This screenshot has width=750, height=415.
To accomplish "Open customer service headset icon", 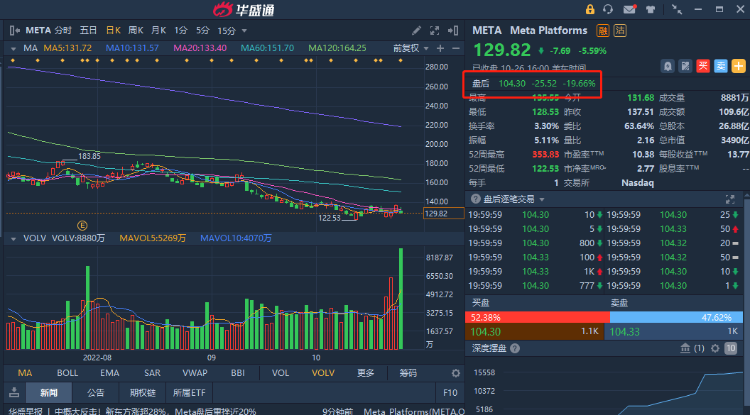I will (608, 9).
